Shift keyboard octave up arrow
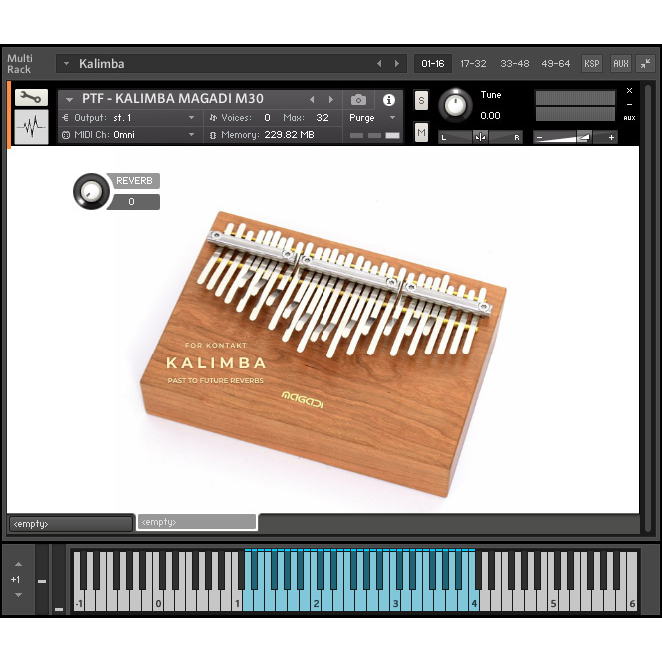This screenshot has height=662, width=662. pos(18,564)
